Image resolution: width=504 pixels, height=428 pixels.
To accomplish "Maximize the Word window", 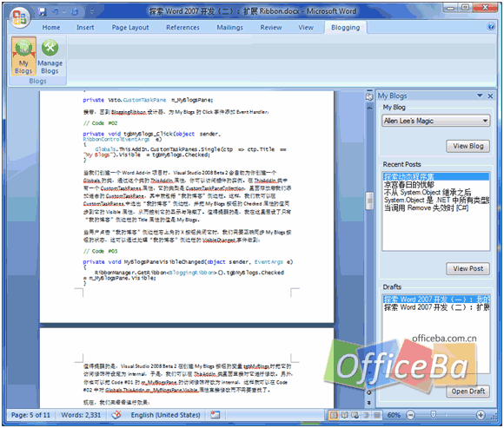I will point(465,8).
